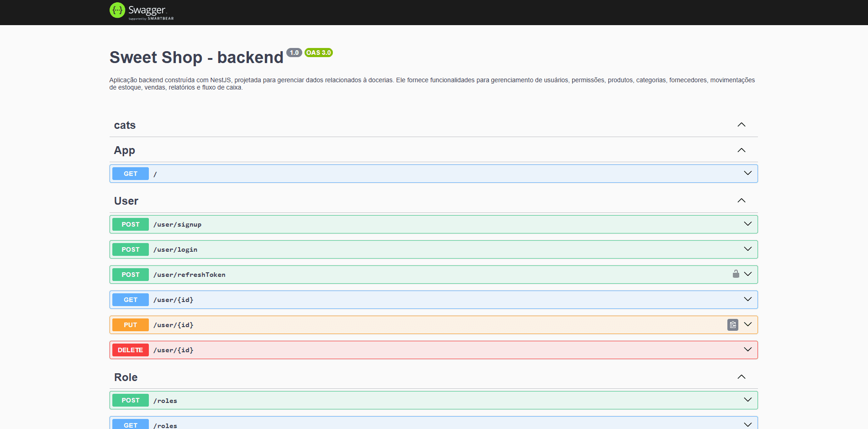Click the 1.0 version badge
This screenshot has width=868, height=429.
click(294, 52)
